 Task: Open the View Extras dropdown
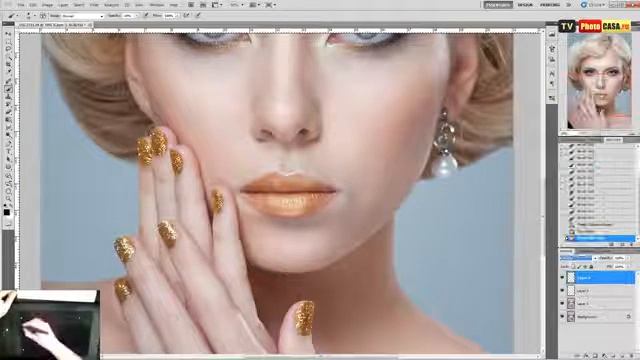[x=216, y=5]
